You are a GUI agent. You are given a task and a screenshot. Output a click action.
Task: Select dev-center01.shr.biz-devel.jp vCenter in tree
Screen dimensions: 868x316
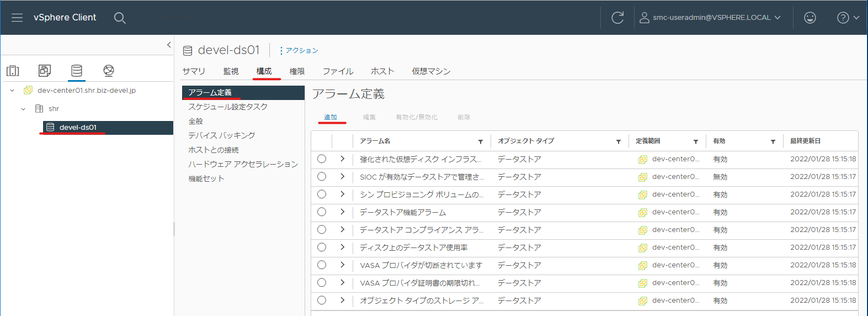coord(87,91)
